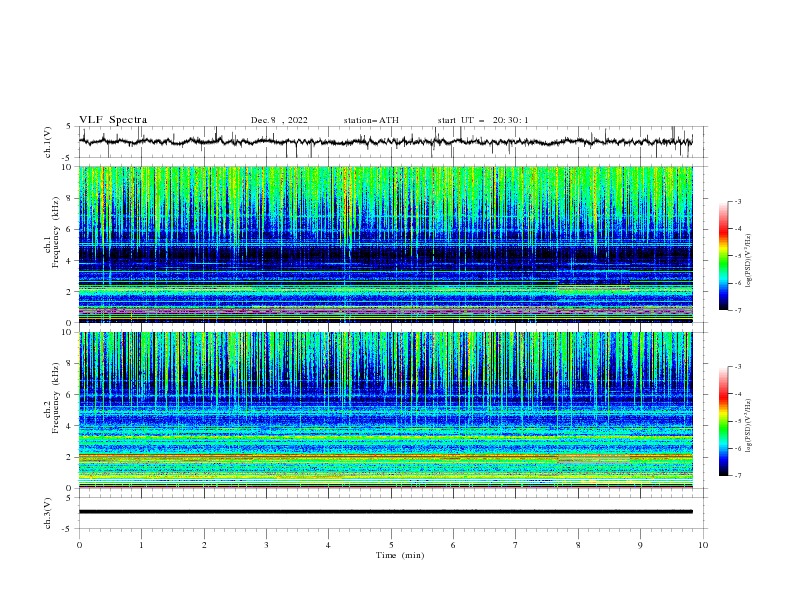The width and height of the screenshot is (792, 612).
Task: Click time axis tick label "9"
Action: [x=640, y=545]
